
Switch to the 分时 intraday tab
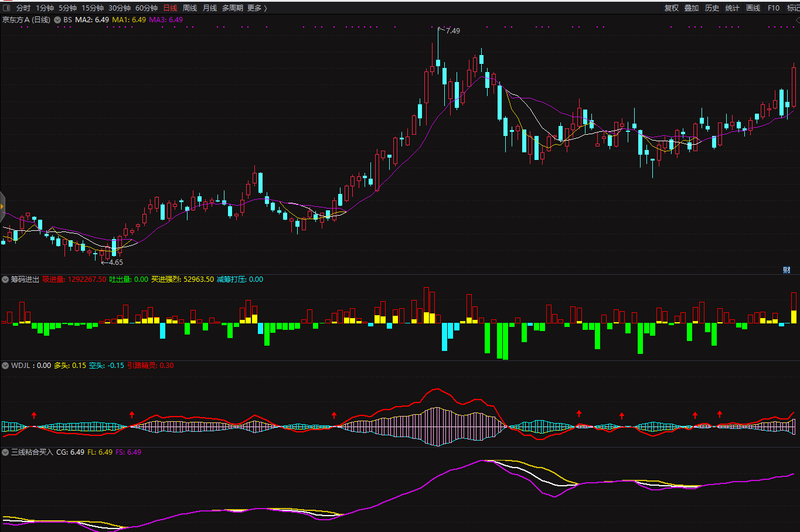[23, 8]
